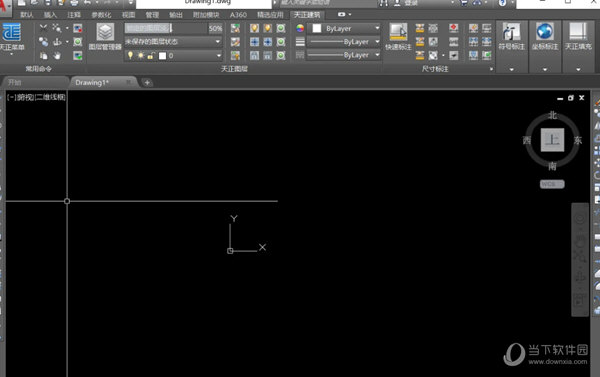Click the [二维线框] visual style control
Screen dimensions: 600x377
(x=51, y=97)
